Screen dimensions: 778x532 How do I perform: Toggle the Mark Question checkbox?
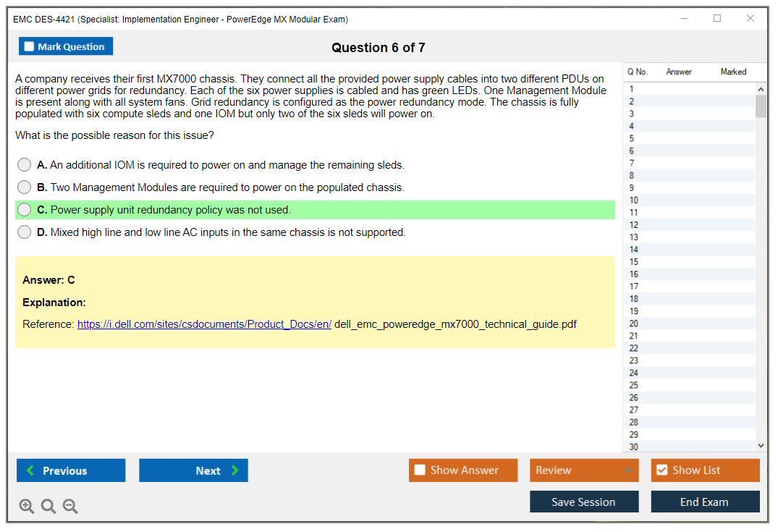pos(30,47)
